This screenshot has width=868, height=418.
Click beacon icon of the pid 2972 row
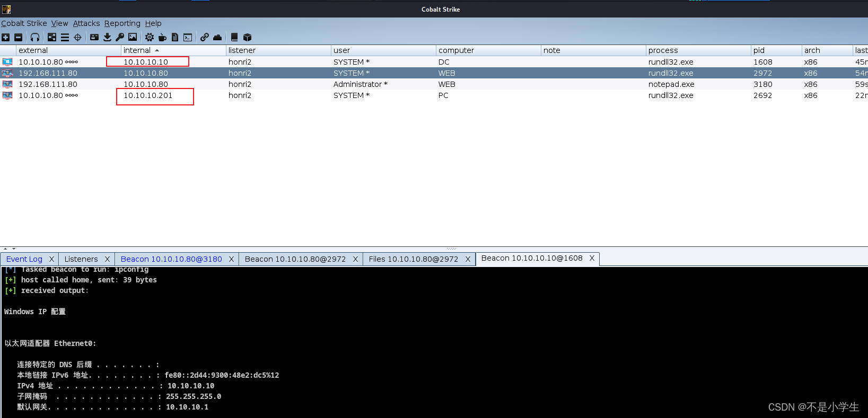tap(7, 73)
